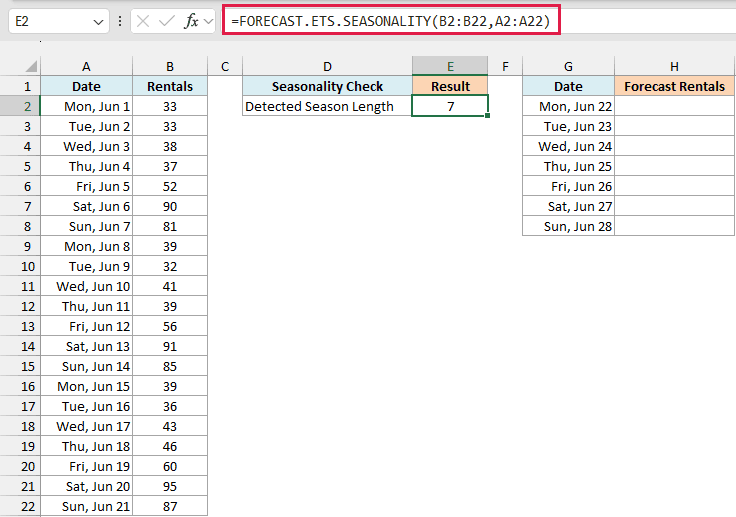This screenshot has width=736, height=517.
Task: Click the orange 'Result' header cell
Action: tap(450, 86)
